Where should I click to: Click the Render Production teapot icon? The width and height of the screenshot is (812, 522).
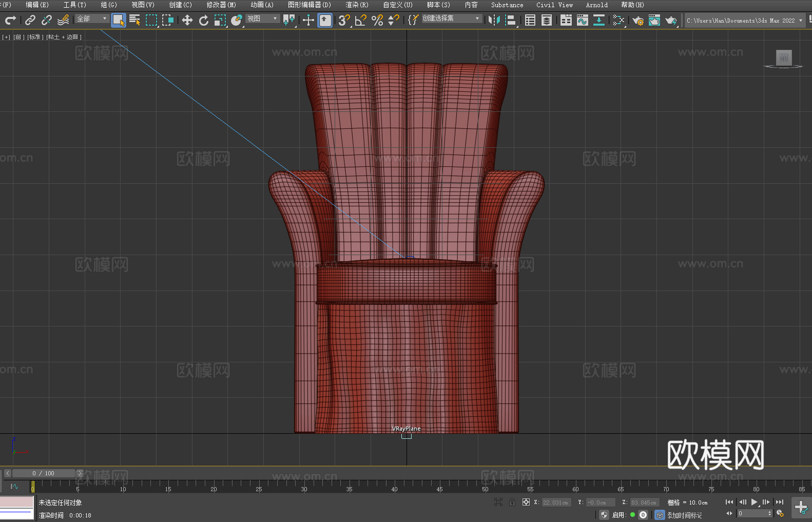(671, 20)
